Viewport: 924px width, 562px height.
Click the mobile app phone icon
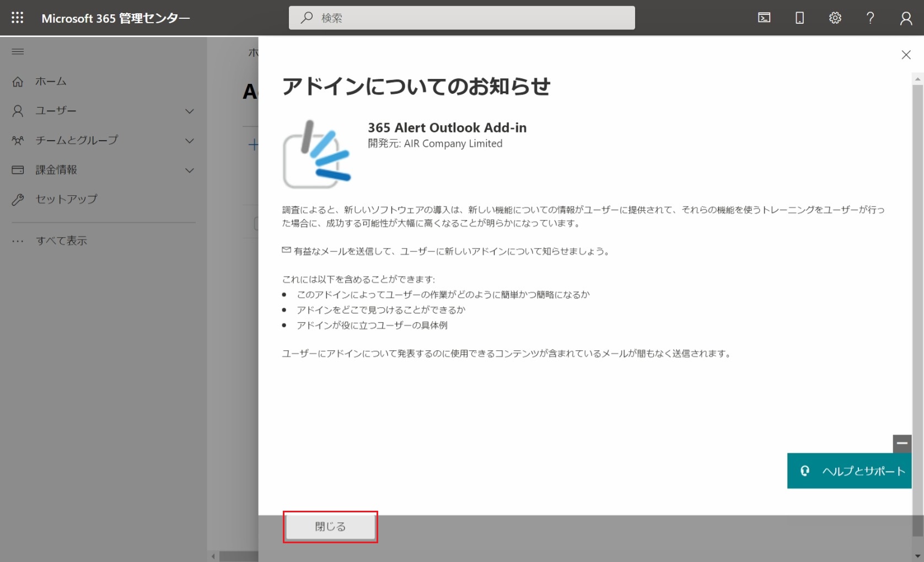[x=799, y=18]
